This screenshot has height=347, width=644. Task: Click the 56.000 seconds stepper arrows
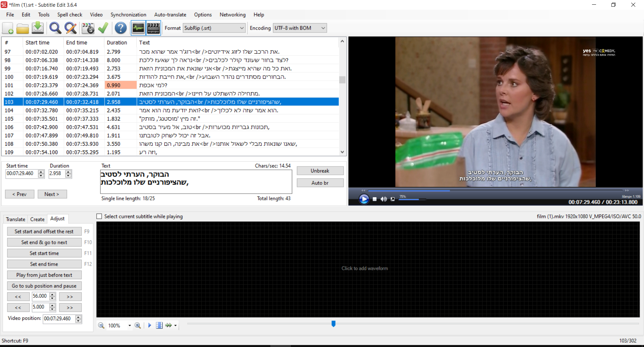coord(52,296)
